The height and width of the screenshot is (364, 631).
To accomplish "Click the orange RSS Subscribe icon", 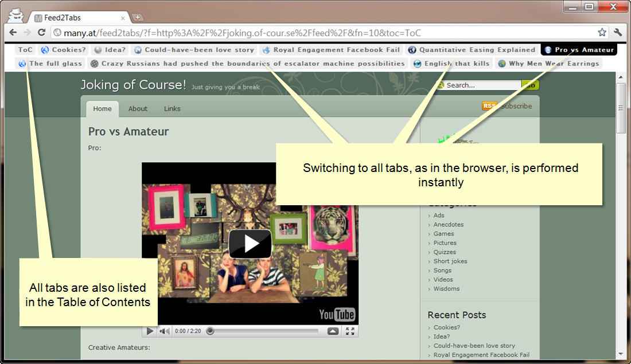I will coord(489,106).
